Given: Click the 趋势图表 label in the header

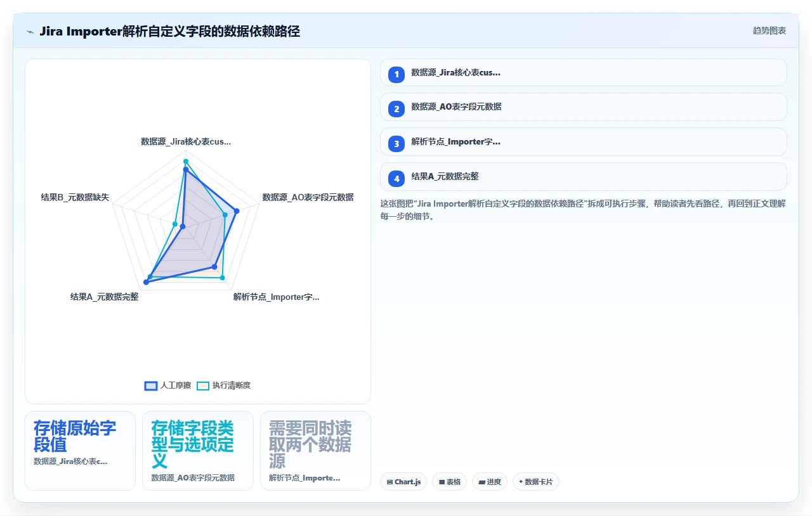Looking at the screenshot, I should click(769, 30).
